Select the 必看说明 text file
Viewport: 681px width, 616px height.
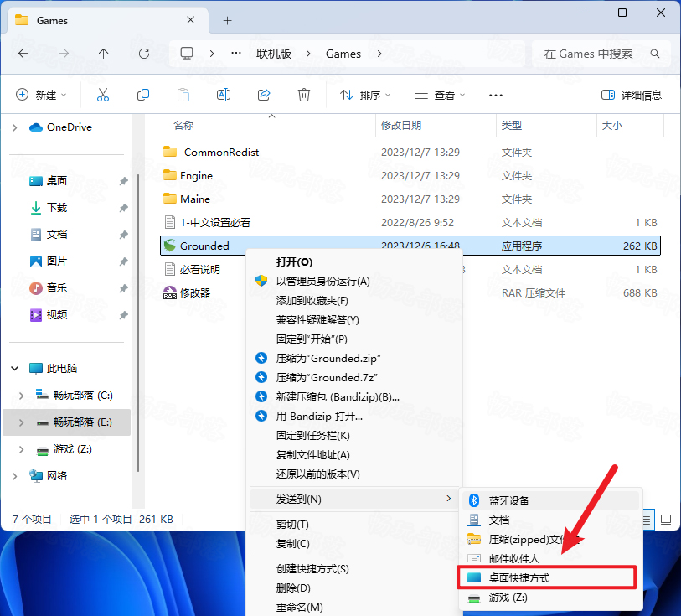(200, 269)
